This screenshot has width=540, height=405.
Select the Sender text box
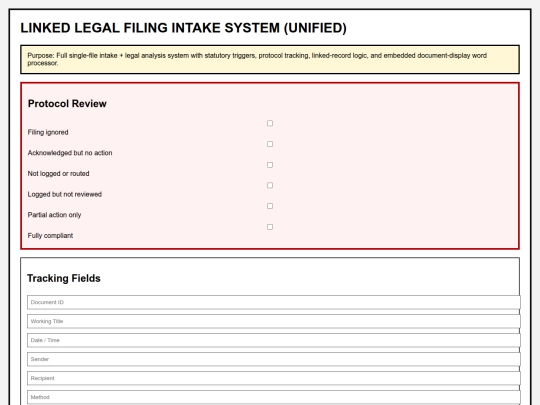[274, 359]
